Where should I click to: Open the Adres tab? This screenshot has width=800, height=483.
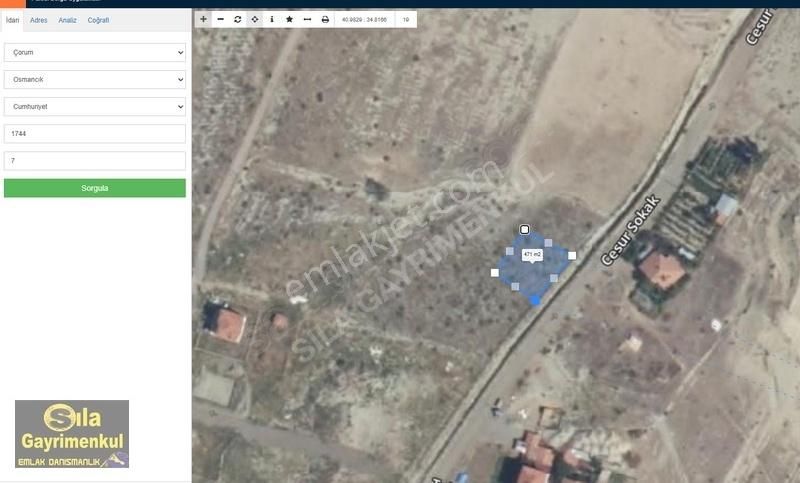click(39, 20)
